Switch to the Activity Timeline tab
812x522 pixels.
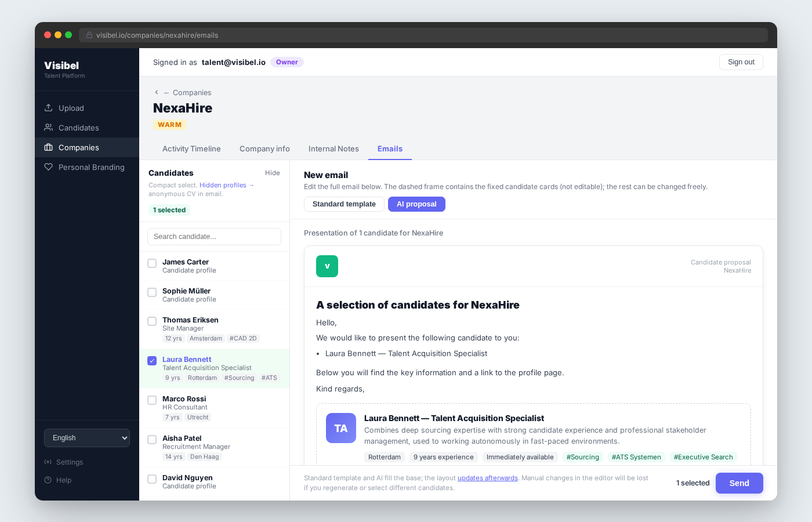click(x=191, y=149)
